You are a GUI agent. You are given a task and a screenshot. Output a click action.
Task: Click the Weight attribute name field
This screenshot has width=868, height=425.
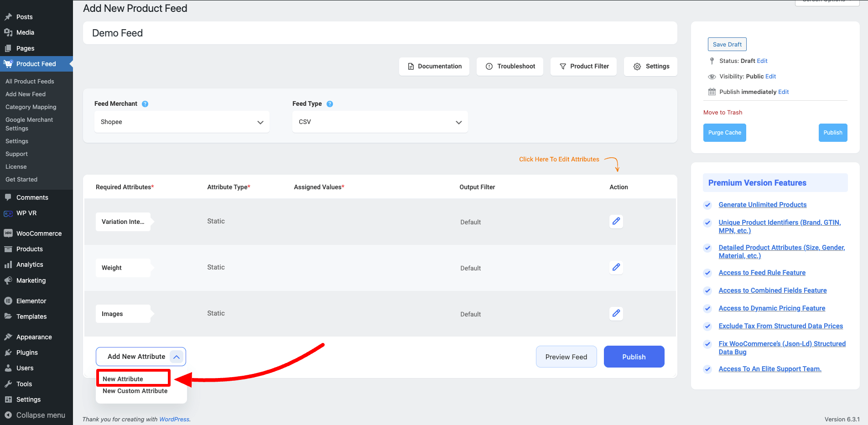pyautogui.click(x=123, y=268)
